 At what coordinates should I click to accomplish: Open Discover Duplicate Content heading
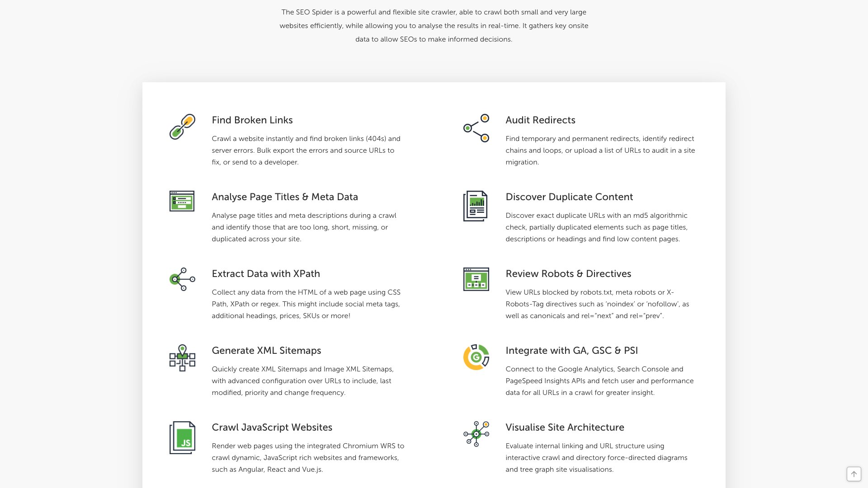tap(569, 197)
